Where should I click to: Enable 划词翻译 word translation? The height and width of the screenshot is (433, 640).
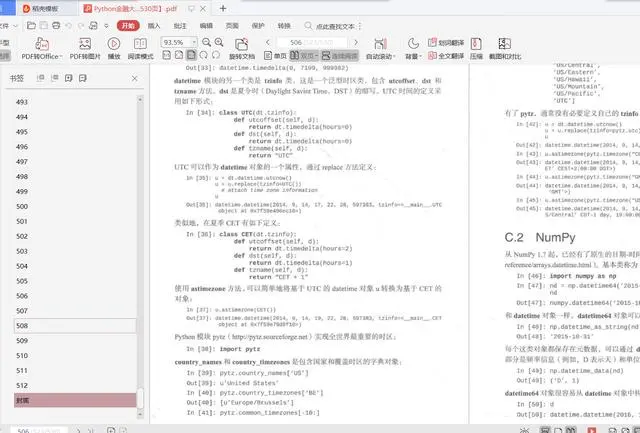pyautogui.click(x=446, y=42)
